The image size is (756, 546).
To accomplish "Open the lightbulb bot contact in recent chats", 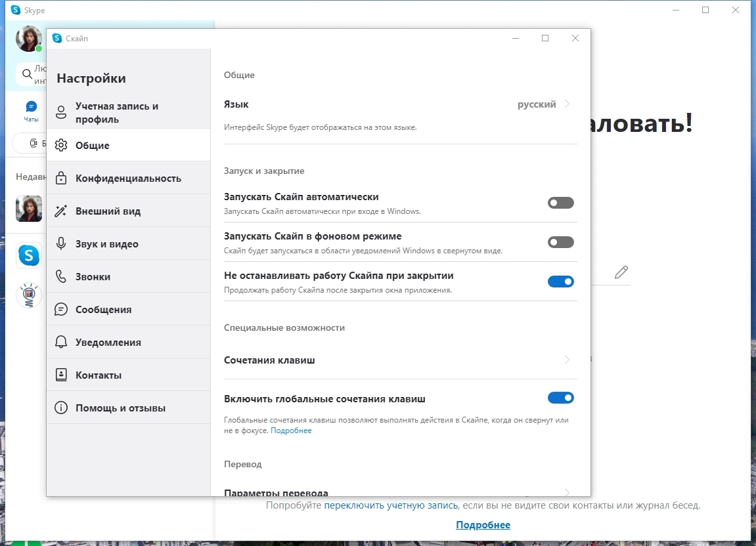I will pos(29,295).
